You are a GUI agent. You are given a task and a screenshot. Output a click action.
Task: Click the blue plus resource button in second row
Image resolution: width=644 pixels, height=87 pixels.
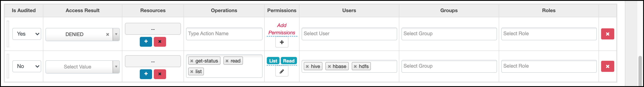pyautogui.click(x=146, y=74)
